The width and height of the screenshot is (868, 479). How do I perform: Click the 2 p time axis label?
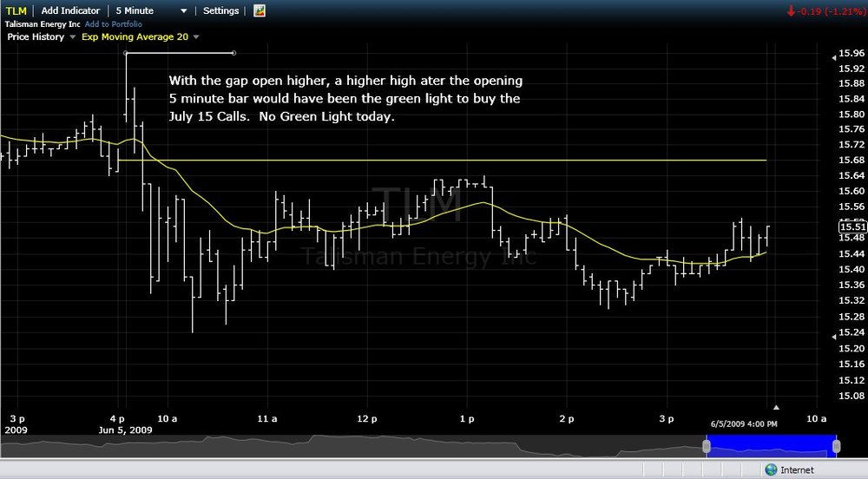tap(566, 419)
